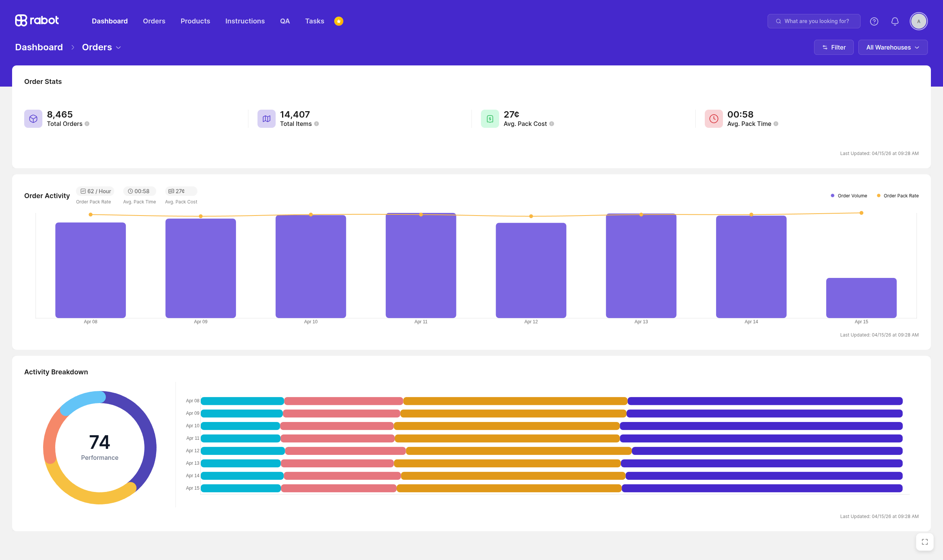
Task: Toggle Order Pack Rate legend series
Action: click(x=898, y=195)
